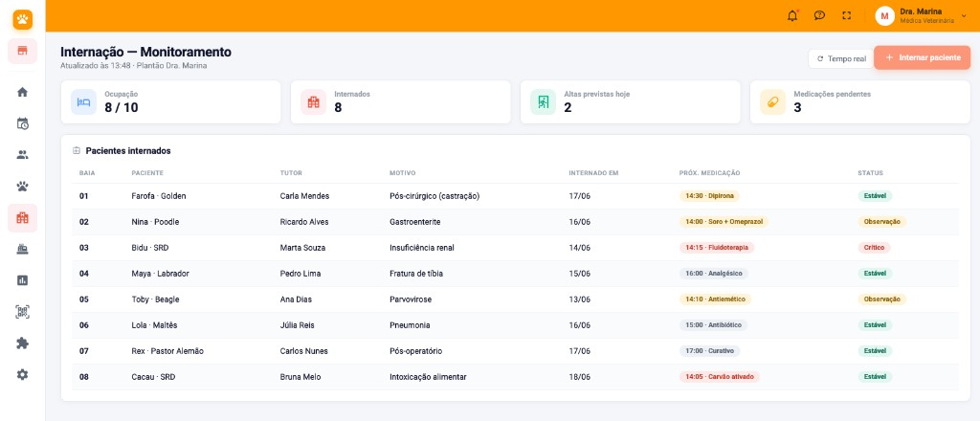Click the Crítico status badge

click(874, 248)
